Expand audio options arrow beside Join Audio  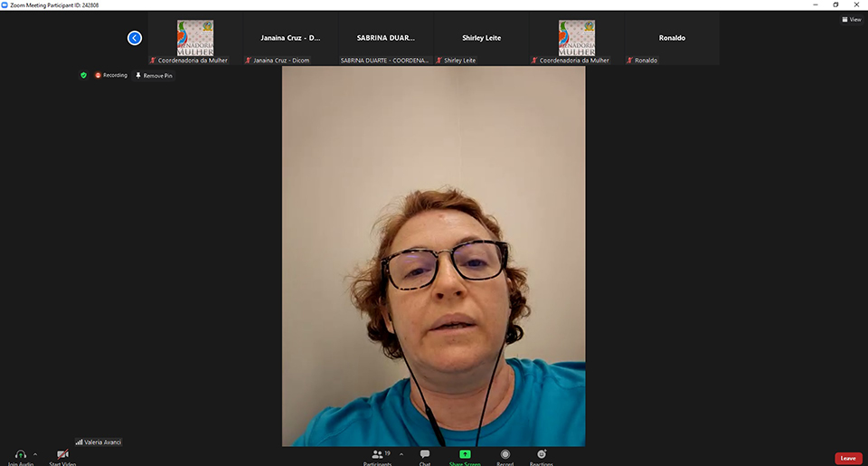click(x=35, y=454)
